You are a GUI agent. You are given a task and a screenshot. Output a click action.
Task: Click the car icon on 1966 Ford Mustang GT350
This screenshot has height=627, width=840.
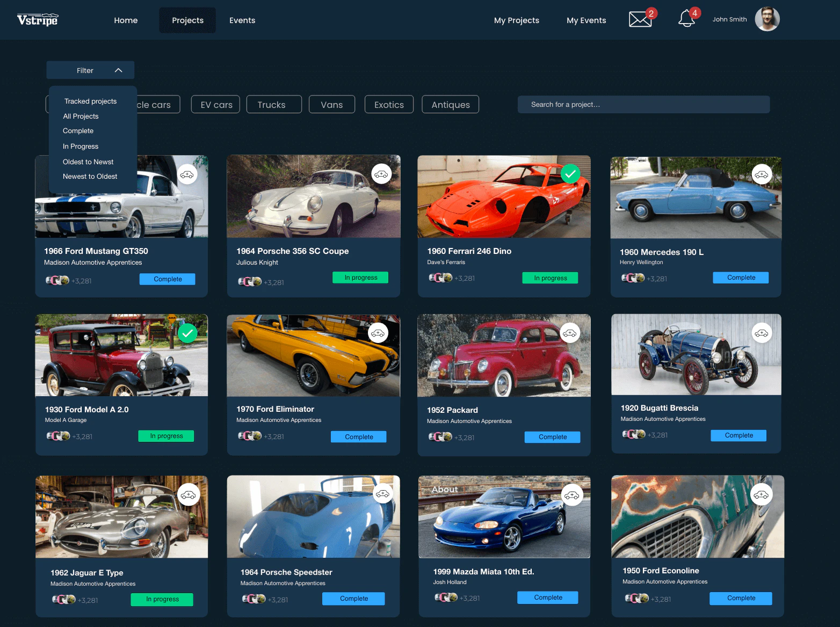187,174
